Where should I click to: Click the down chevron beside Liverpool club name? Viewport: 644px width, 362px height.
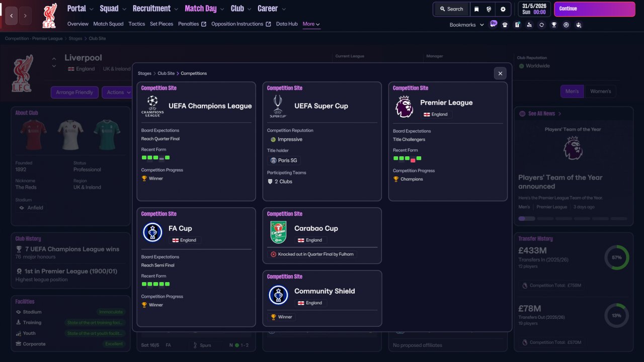tap(54, 66)
